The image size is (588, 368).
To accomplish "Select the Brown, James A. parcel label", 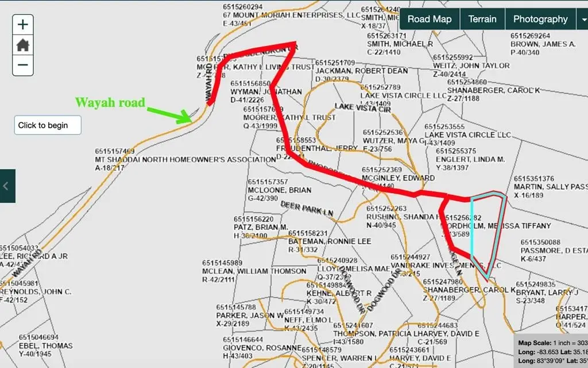I will [x=543, y=44].
